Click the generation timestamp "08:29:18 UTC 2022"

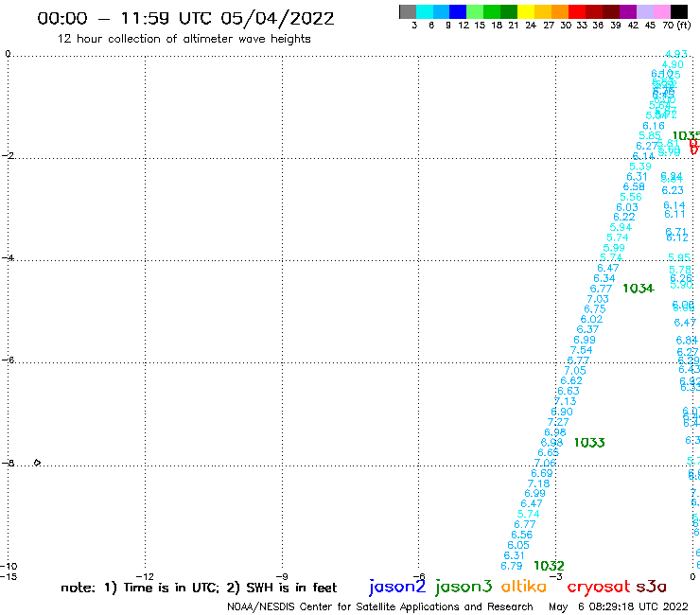pos(638,606)
